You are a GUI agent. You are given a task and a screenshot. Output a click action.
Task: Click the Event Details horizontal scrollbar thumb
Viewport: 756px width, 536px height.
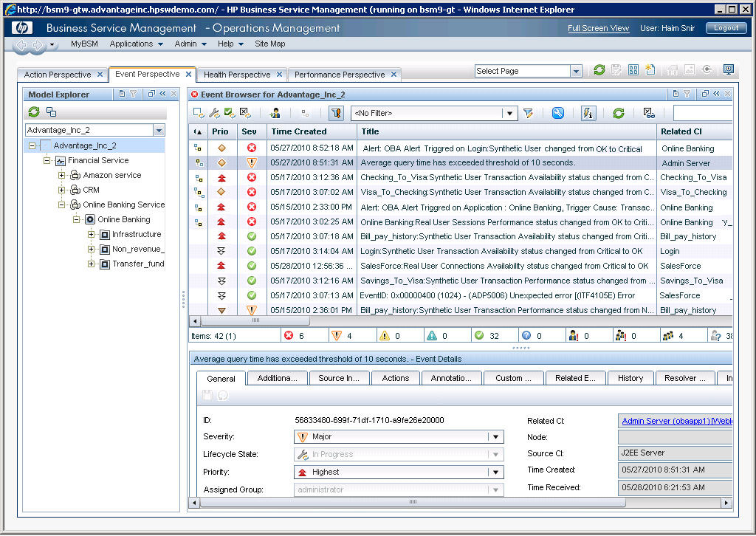point(413,502)
